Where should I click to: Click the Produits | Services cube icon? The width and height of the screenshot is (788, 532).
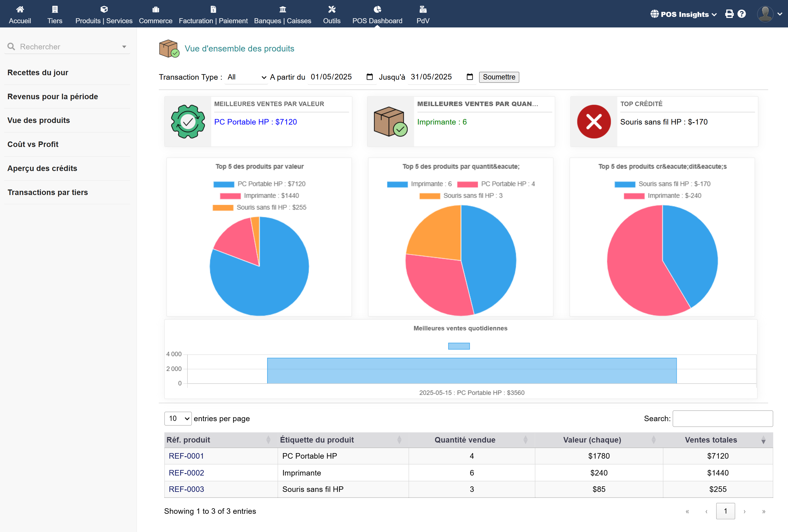tap(104, 9)
